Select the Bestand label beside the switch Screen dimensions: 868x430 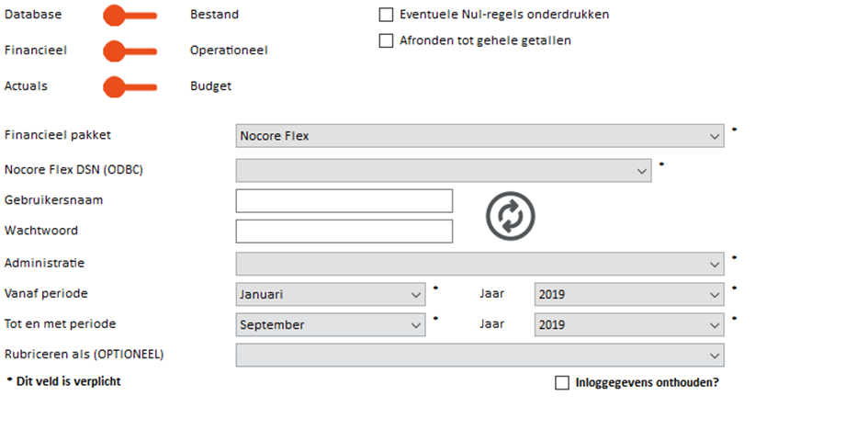coord(215,15)
